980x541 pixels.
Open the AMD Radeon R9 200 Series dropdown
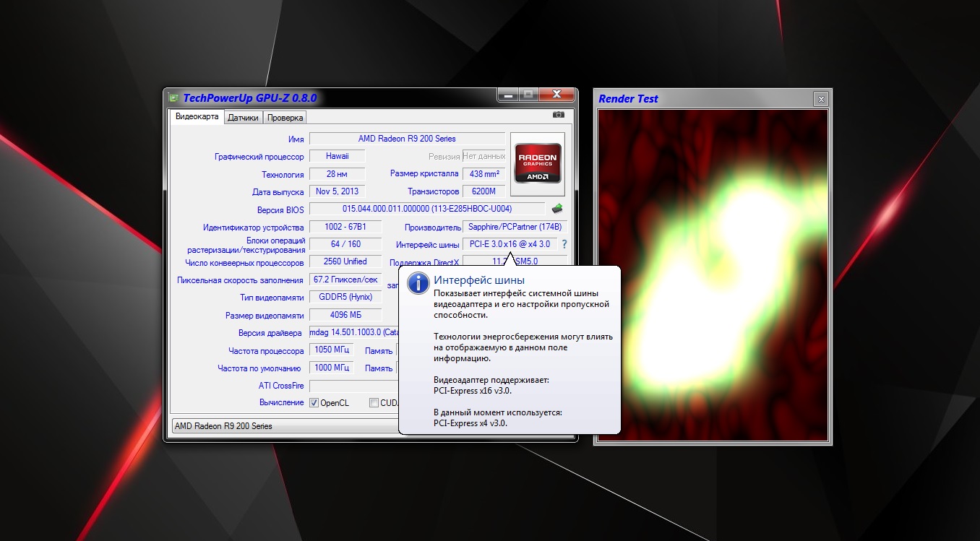click(285, 426)
